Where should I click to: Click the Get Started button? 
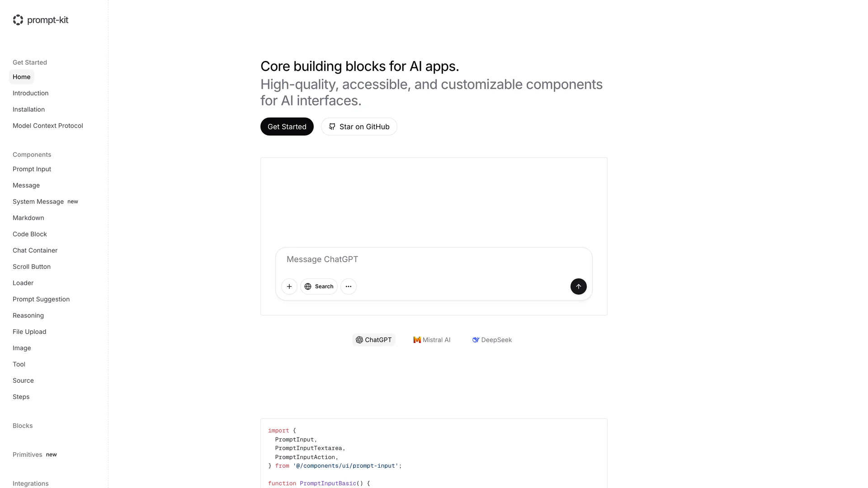coord(287,127)
